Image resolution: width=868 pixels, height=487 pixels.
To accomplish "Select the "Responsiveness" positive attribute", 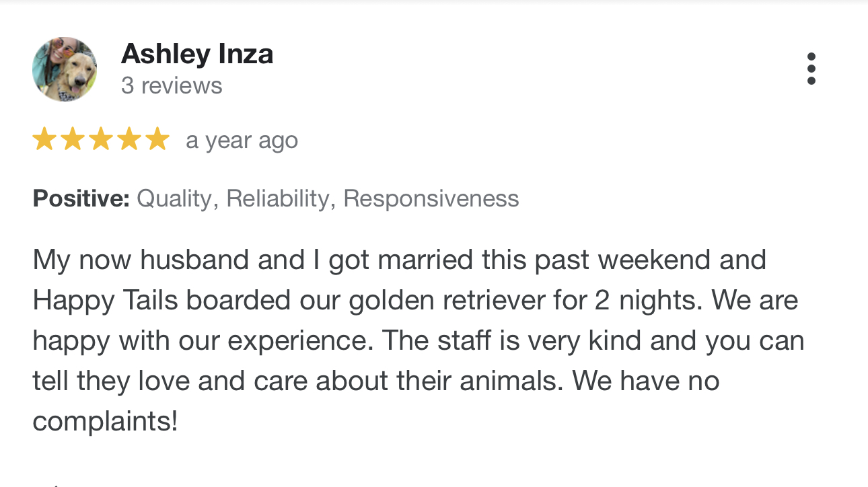I will [x=431, y=199].
